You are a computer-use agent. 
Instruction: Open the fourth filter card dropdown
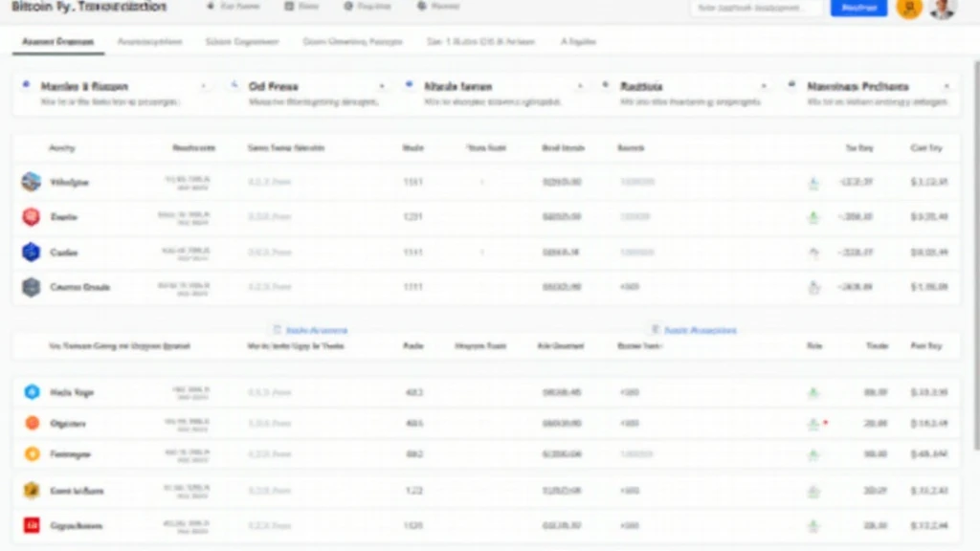click(x=763, y=86)
